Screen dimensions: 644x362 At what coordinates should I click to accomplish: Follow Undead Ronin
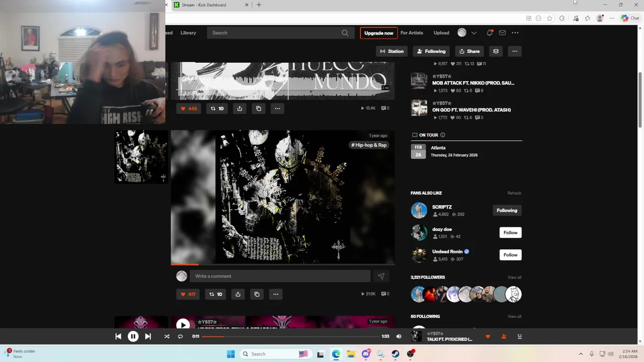point(510,255)
